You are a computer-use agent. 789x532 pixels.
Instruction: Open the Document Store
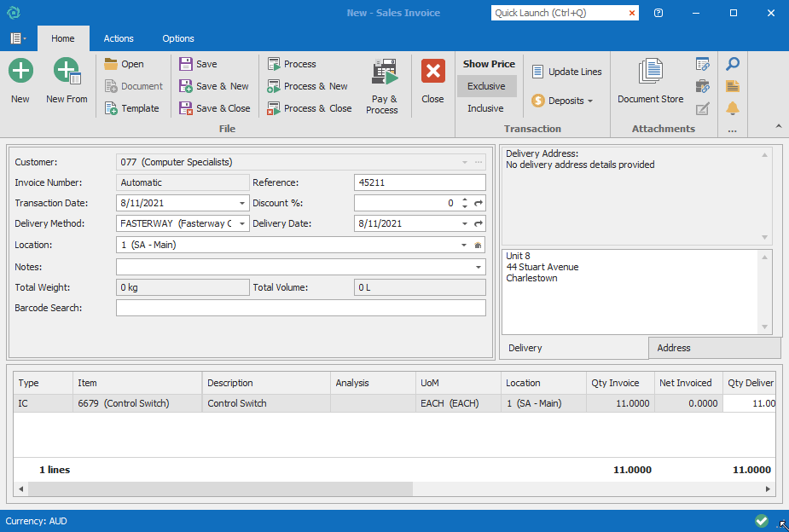651,73
